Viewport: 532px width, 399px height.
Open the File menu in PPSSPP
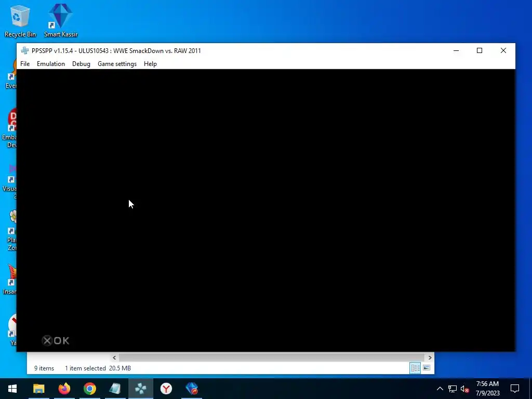pyautogui.click(x=25, y=64)
